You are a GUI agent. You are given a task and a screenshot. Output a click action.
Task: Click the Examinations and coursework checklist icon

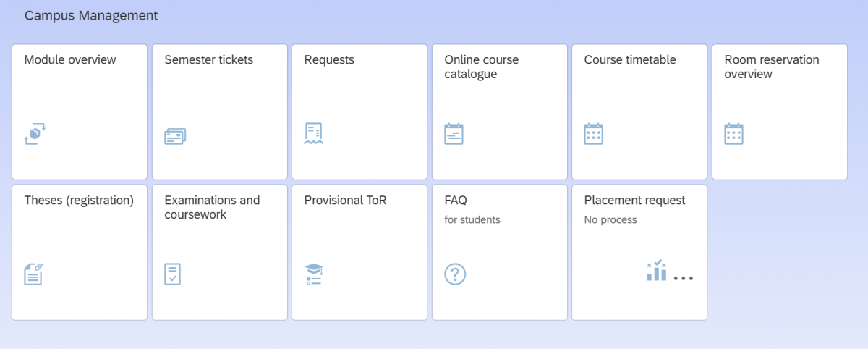coord(173,274)
